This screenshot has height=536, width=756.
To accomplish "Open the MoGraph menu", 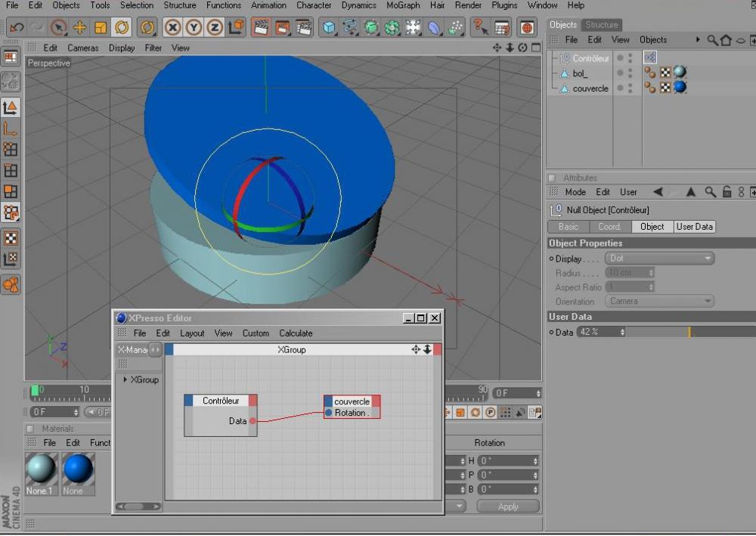I will [402, 5].
